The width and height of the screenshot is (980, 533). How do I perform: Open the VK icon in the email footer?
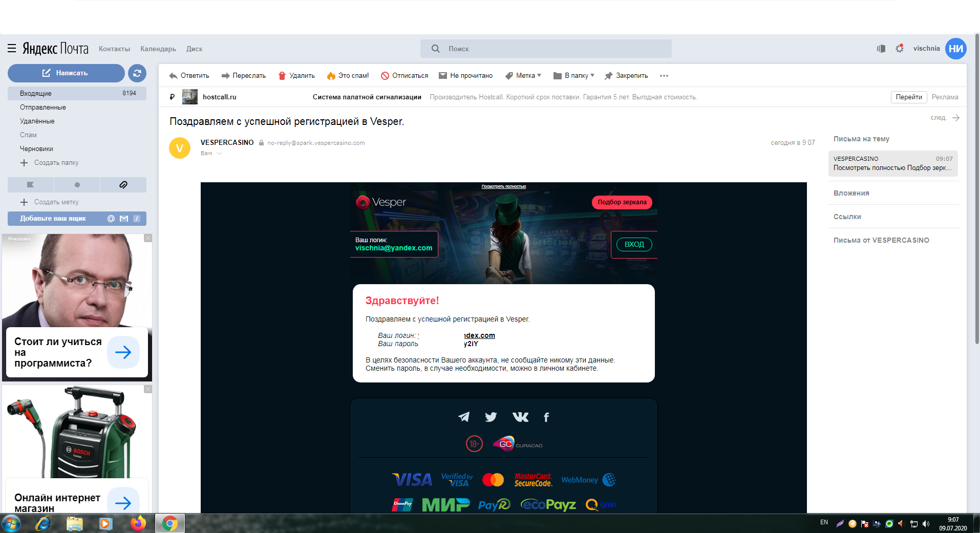(x=521, y=417)
